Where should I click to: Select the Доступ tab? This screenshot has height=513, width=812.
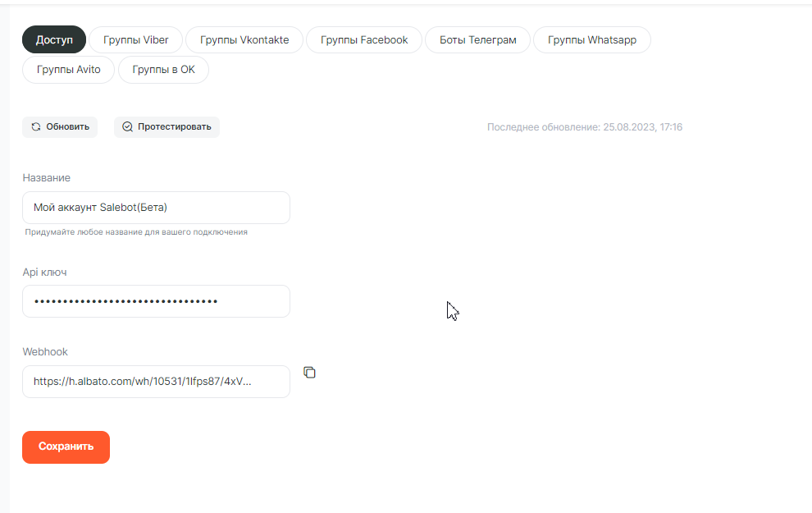point(54,40)
